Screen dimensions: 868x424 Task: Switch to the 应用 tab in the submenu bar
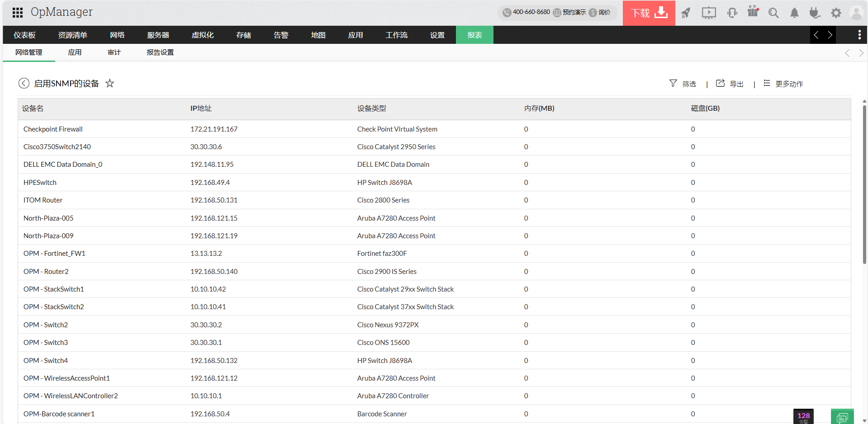pyautogui.click(x=75, y=52)
